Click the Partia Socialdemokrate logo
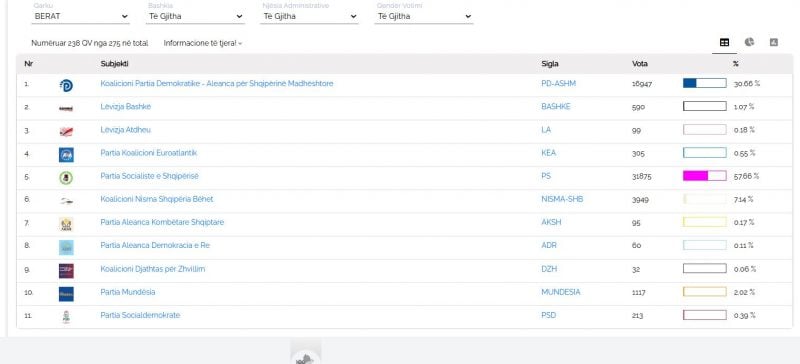This screenshot has height=364, width=800. point(66,317)
